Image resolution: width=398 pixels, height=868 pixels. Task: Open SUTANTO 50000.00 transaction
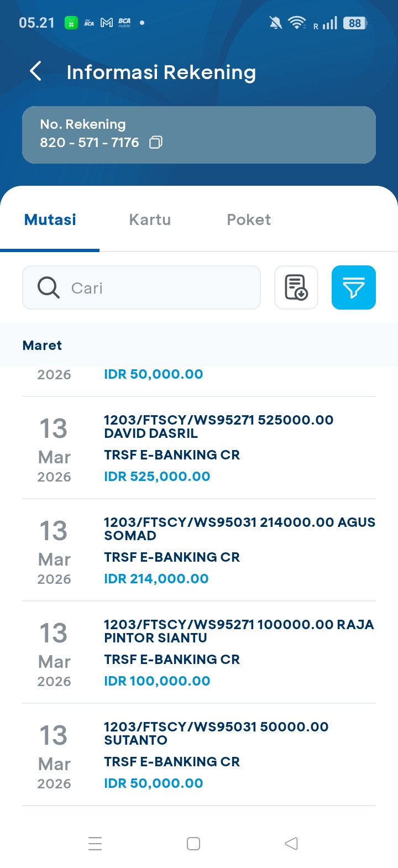pyautogui.click(x=199, y=755)
